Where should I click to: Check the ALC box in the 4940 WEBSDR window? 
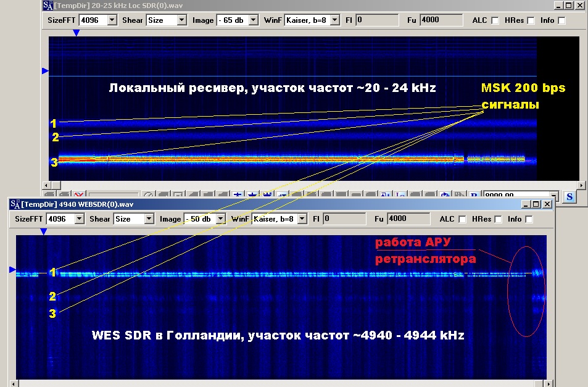[x=462, y=219]
